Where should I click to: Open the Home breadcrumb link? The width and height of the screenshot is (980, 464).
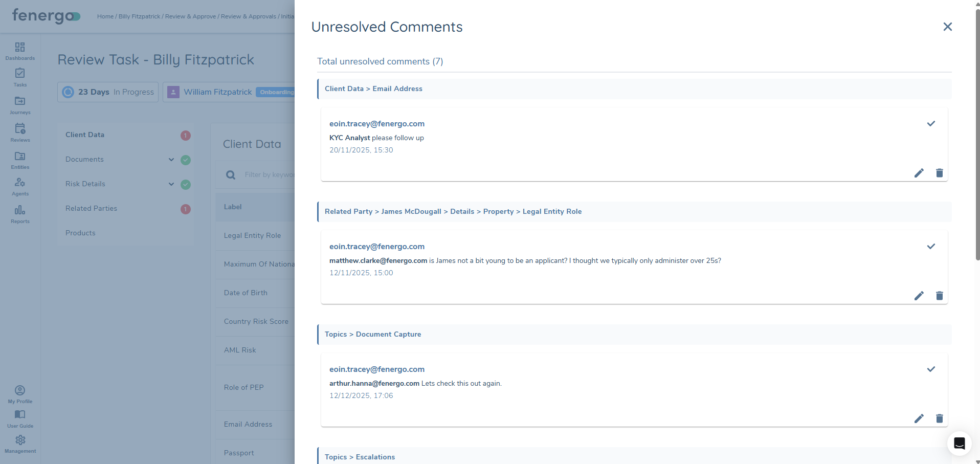point(105,16)
